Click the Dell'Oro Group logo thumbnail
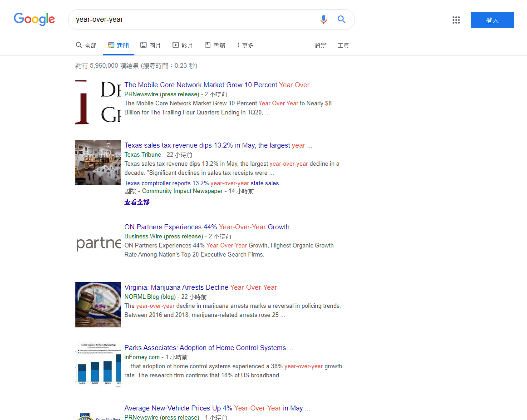Screen dimensions: 527x420 [98, 102]
